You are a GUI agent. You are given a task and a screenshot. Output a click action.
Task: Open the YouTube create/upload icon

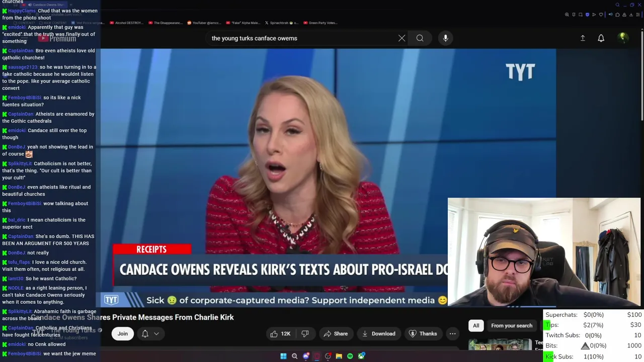pos(583,38)
